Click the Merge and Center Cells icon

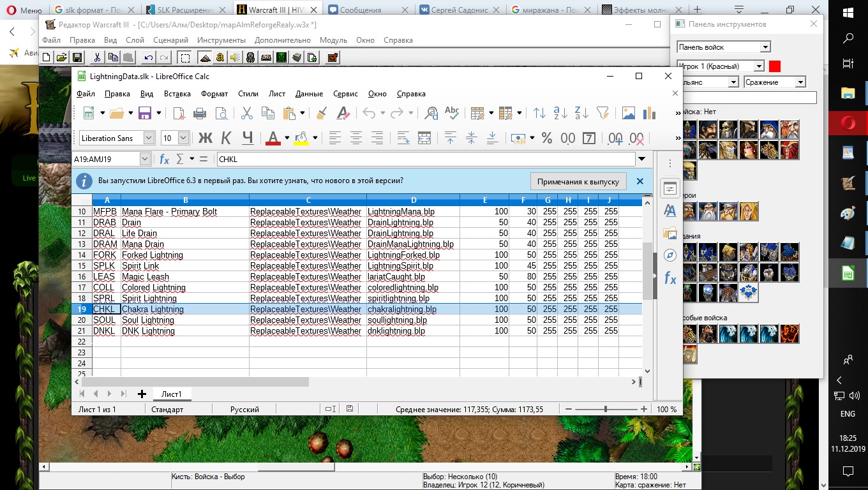pos(424,138)
